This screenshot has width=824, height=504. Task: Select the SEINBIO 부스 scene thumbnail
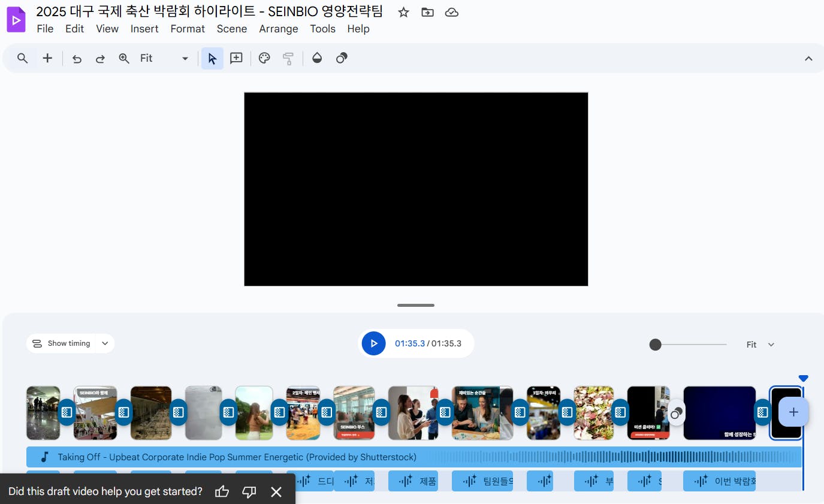pyautogui.click(x=354, y=412)
